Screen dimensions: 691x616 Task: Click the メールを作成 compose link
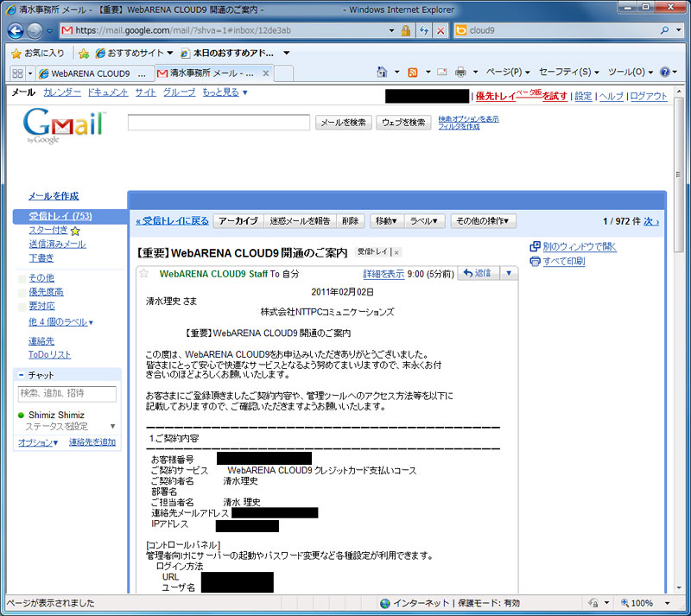click(54, 196)
